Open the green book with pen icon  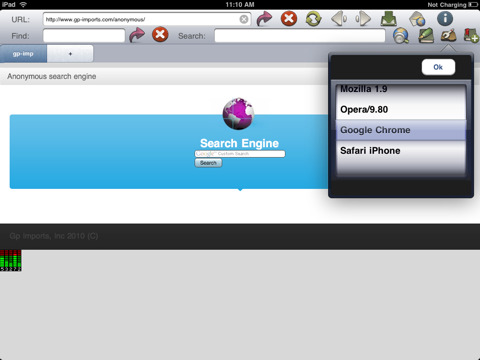pos(426,36)
